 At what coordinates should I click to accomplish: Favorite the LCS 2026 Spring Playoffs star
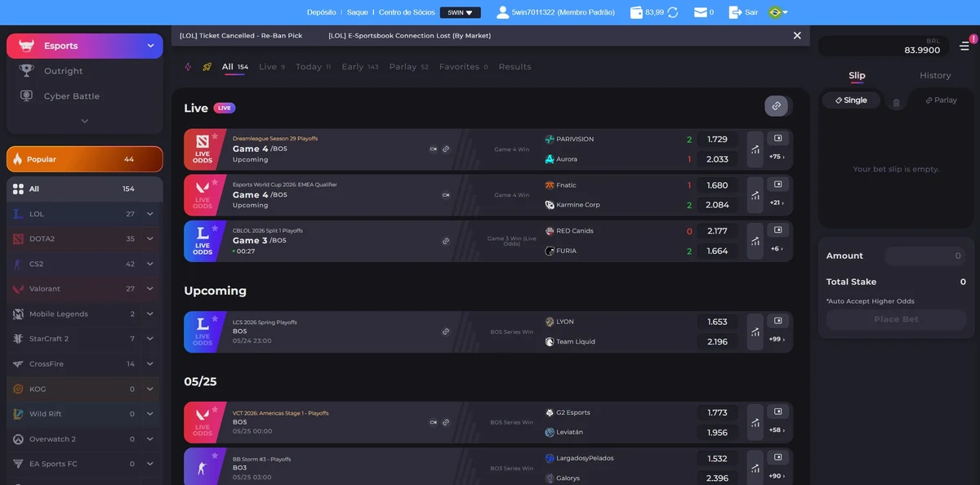(x=215, y=318)
